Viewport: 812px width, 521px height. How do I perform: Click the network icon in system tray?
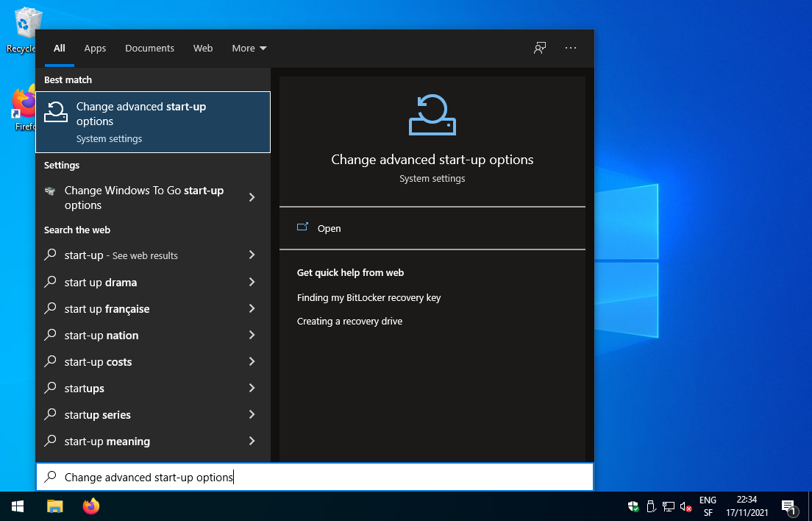[x=669, y=506]
